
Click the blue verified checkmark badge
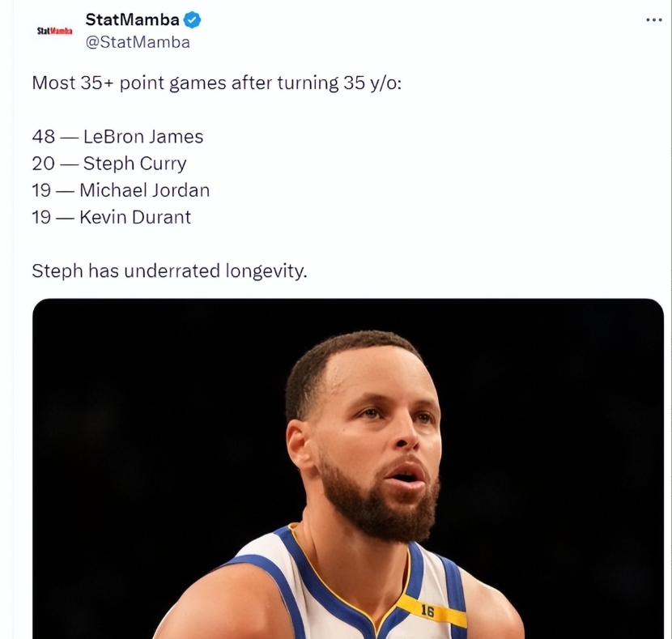[192, 20]
